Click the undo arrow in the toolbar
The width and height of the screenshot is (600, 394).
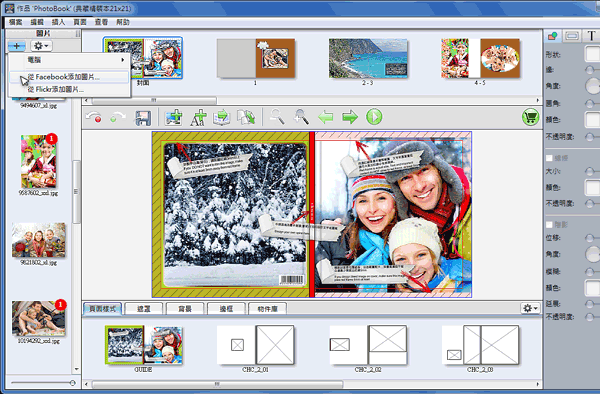click(93, 117)
